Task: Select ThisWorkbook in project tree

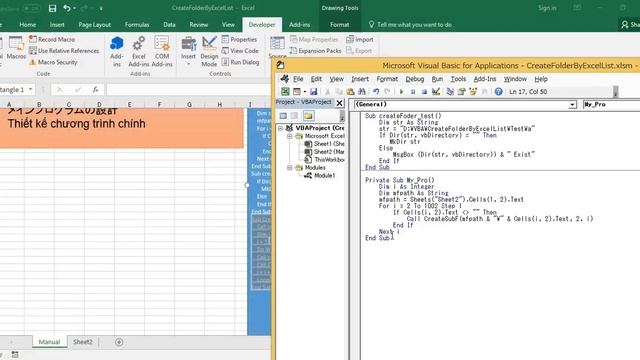Action: pyautogui.click(x=324, y=160)
